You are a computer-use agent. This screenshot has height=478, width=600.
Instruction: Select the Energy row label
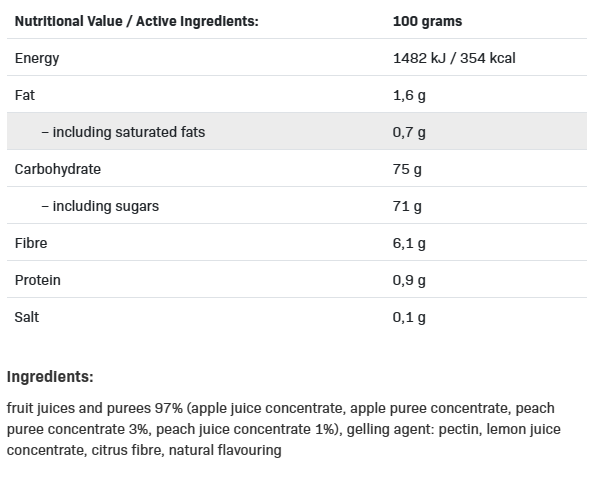coord(37,58)
